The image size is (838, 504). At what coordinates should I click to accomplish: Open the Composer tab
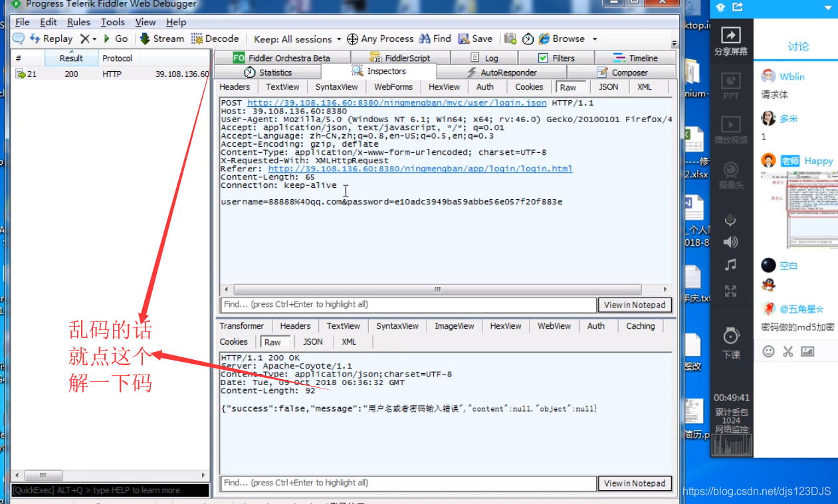(622, 72)
